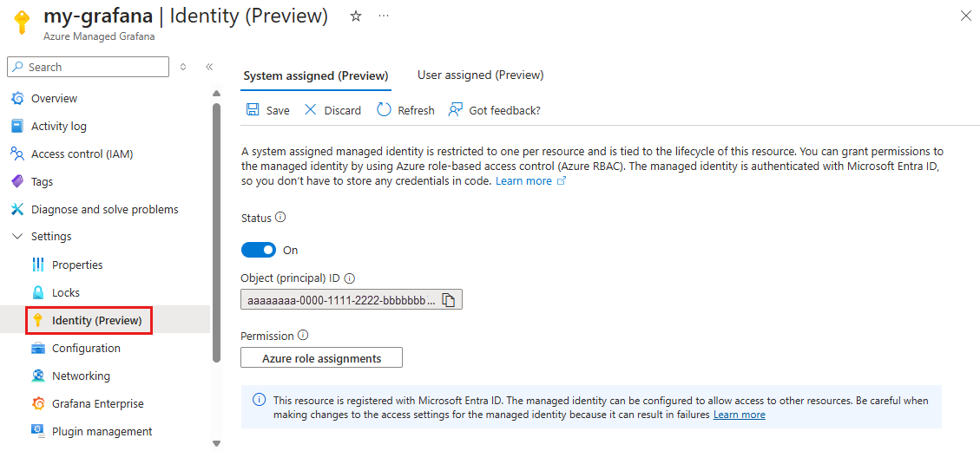
Task: Open the Learn more link in description
Action: tap(524, 181)
